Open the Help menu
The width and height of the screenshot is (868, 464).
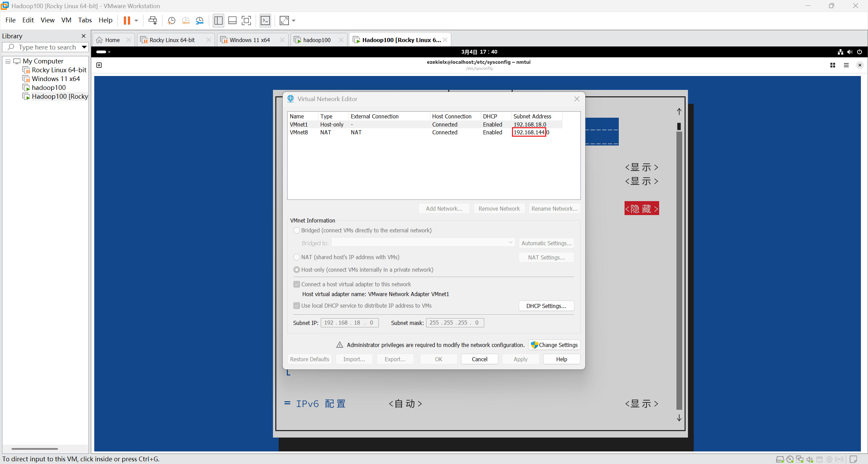click(x=105, y=20)
